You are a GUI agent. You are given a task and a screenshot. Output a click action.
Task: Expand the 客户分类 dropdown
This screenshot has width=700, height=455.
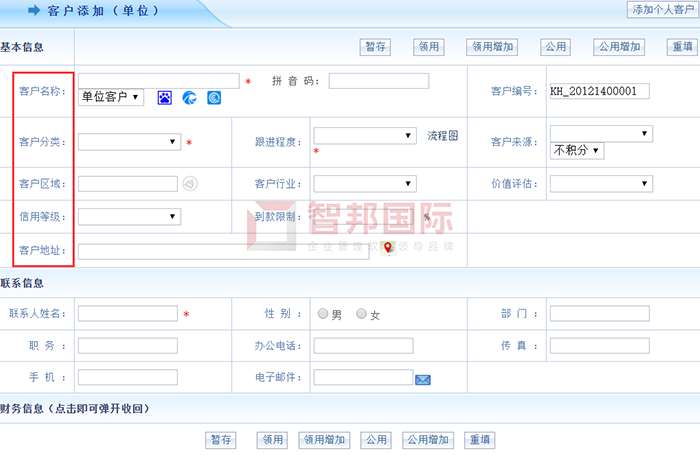129,142
